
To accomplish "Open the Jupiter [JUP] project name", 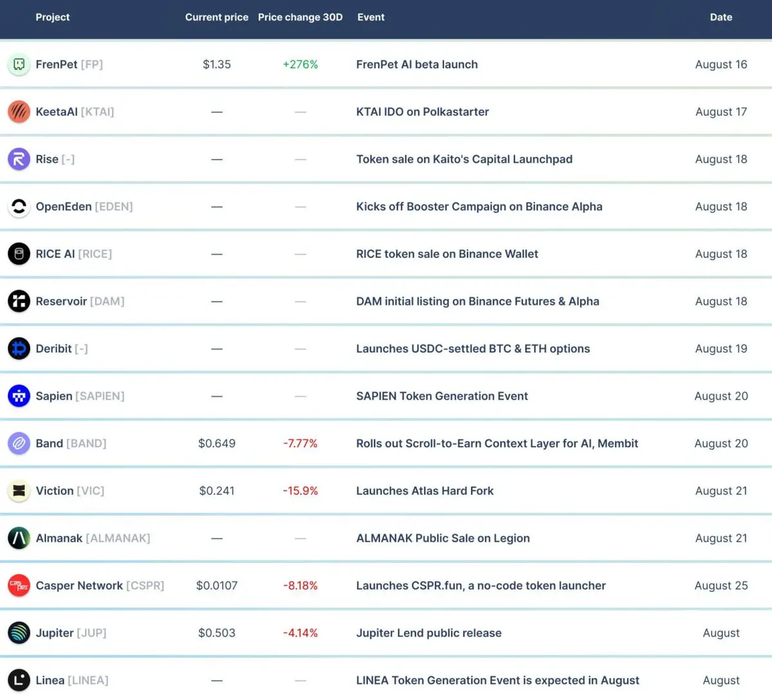I will [71, 633].
